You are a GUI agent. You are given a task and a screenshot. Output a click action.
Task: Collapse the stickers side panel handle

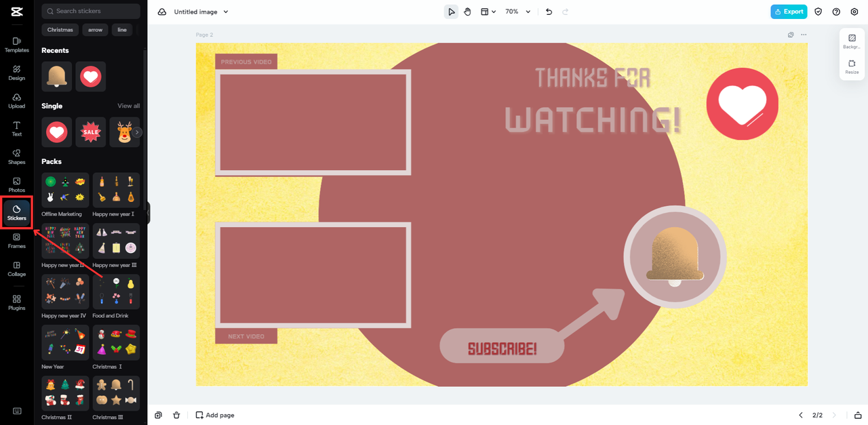(148, 213)
